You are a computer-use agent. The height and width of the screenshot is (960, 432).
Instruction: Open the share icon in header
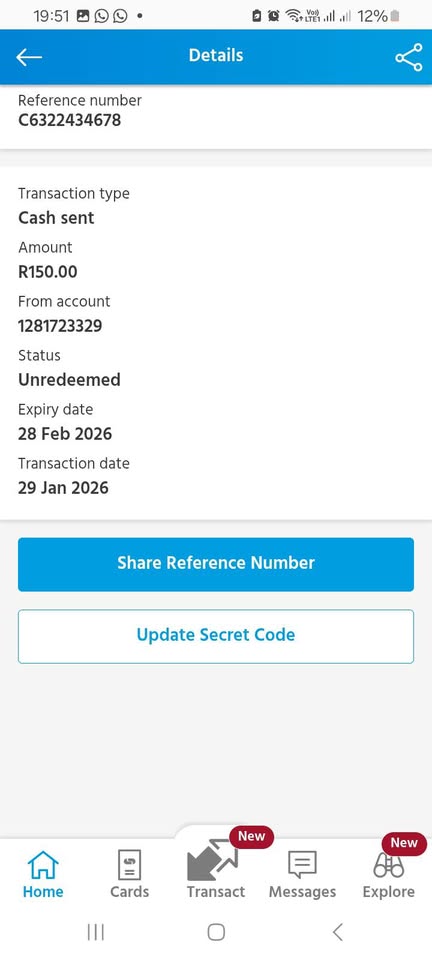click(x=408, y=57)
